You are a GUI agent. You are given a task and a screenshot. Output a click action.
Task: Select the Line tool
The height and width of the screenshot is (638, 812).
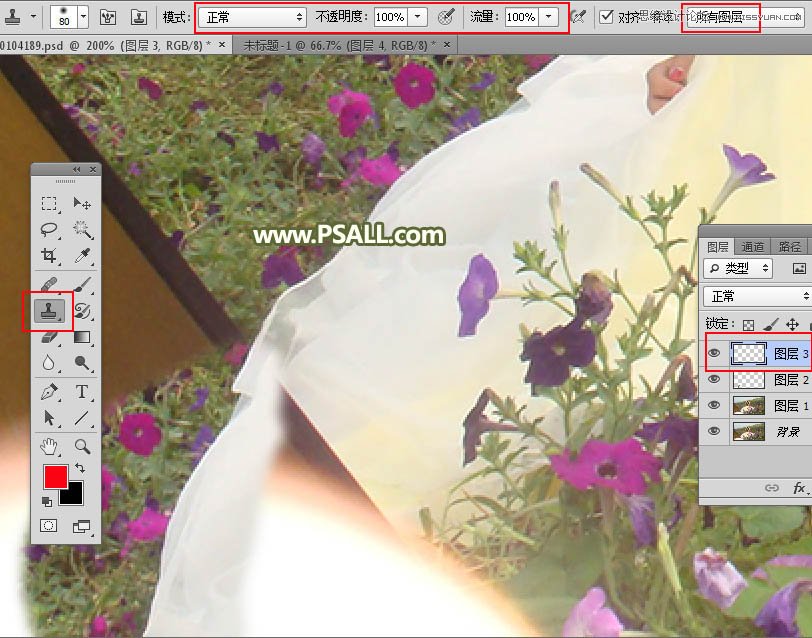82,417
